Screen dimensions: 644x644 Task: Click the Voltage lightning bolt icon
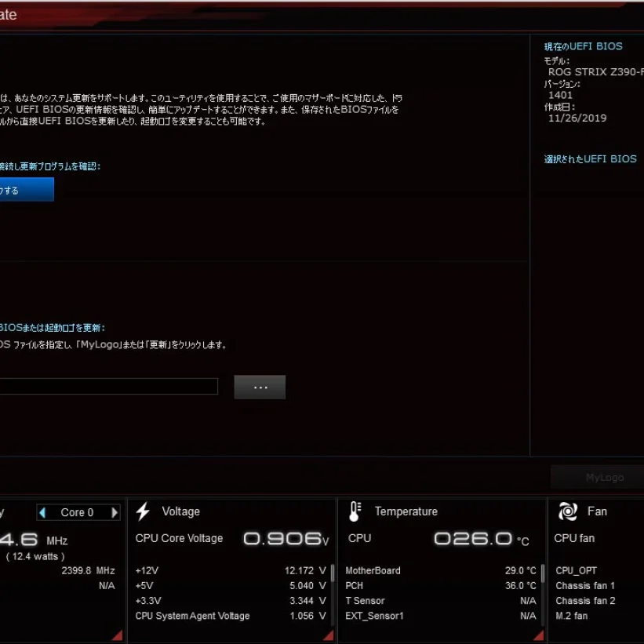[x=143, y=511]
